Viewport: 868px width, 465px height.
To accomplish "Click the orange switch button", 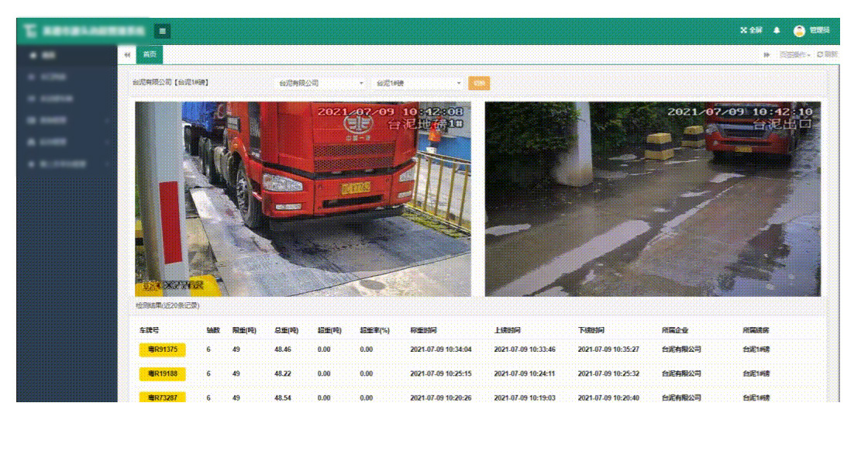I will (x=479, y=84).
